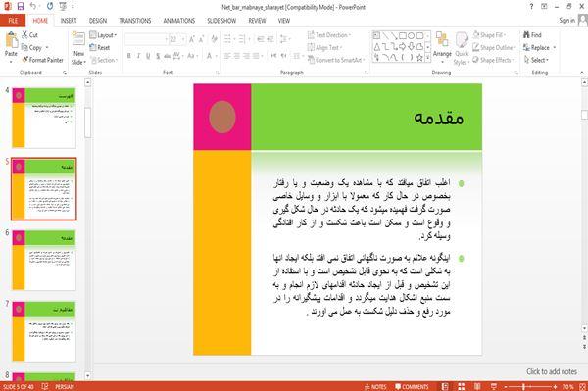Click the Sign in link
Screen dimensions: 588x391
(566, 21)
